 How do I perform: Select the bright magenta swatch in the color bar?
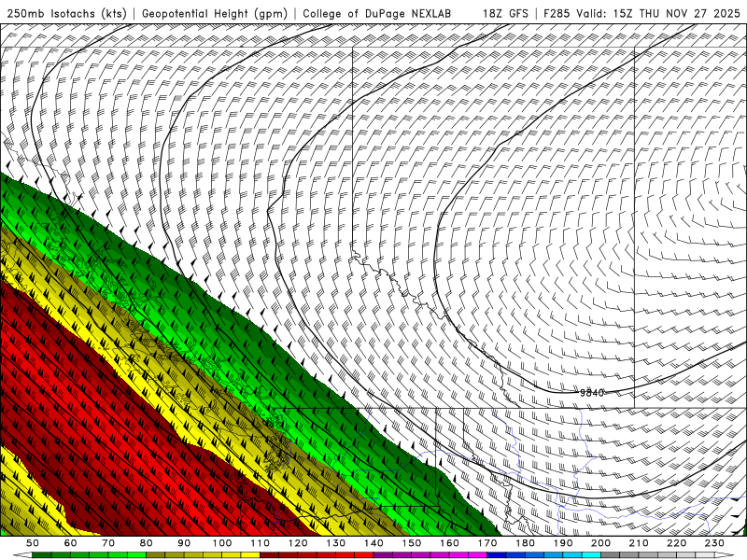pyautogui.click(x=477, y=554)
